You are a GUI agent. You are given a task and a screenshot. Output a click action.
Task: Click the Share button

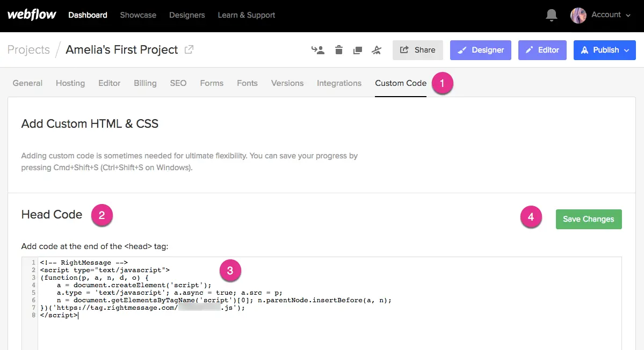click(417, 50)
